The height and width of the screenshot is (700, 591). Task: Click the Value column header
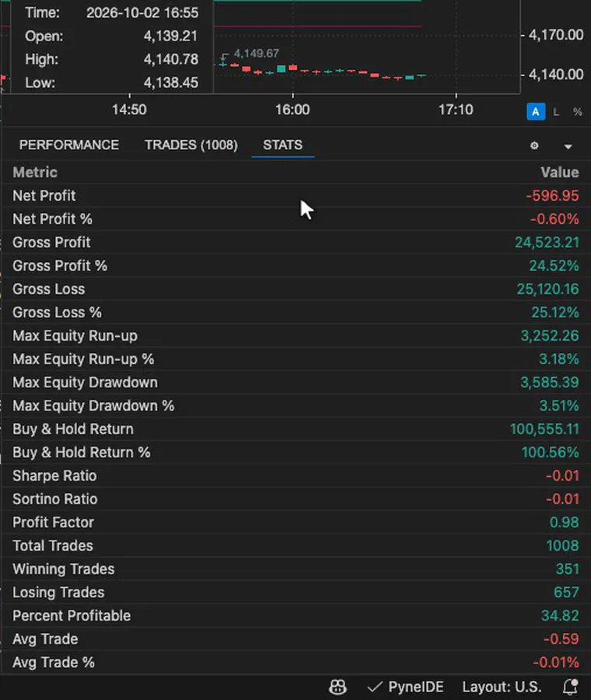tap(560, 173)
